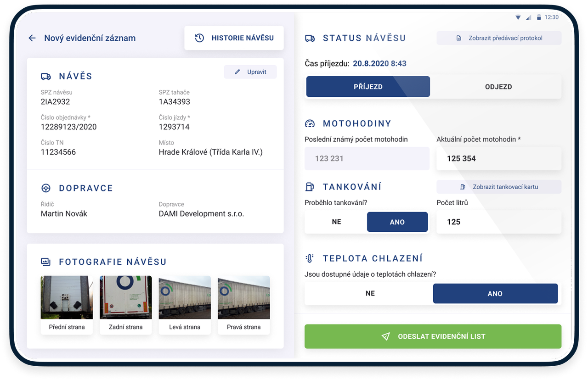This screenshot has height=380, width=588.
Task: Click the Počet litrů input field
Action: 498,222
